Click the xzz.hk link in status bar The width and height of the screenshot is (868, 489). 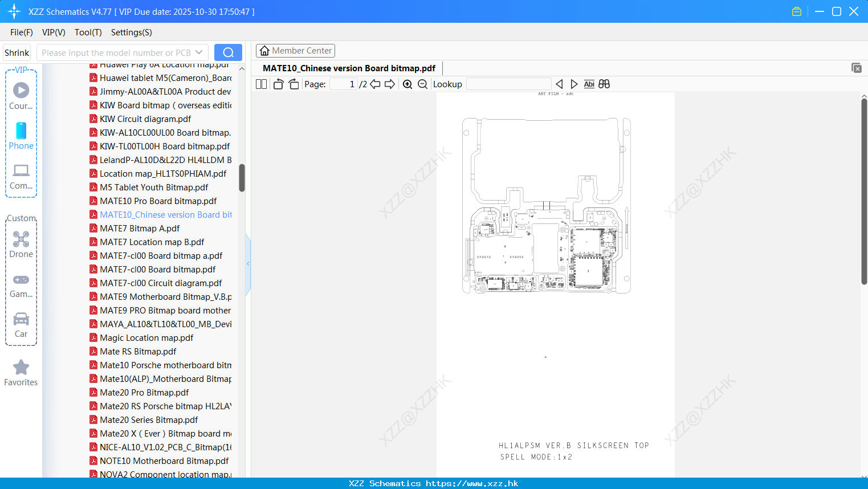click(472, 483)
